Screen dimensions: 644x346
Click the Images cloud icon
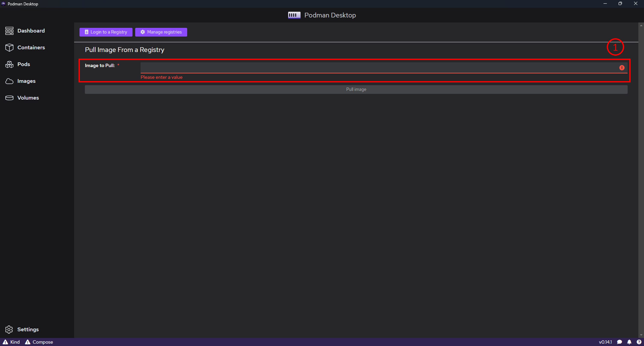point(9,81)
